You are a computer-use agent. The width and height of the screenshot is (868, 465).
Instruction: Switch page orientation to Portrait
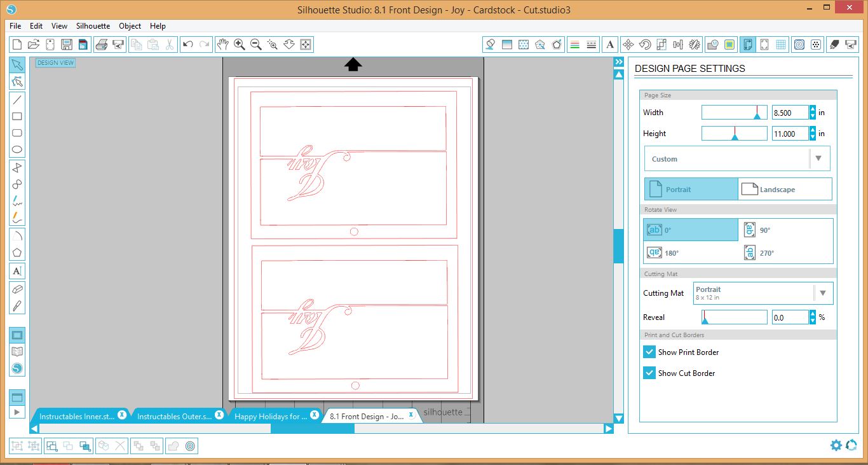pos(691,189)
